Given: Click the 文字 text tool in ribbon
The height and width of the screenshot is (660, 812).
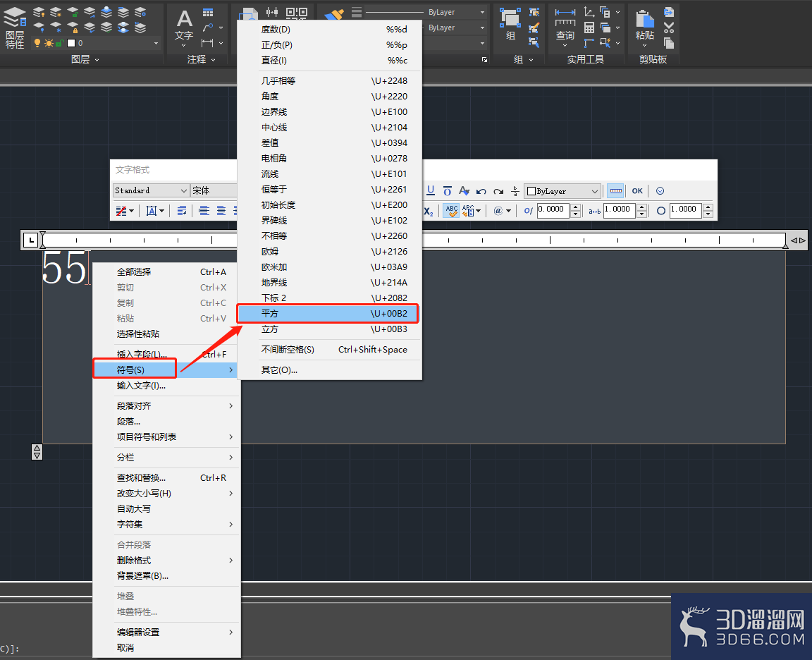Looking at the screenshot, I should (184, 27).
